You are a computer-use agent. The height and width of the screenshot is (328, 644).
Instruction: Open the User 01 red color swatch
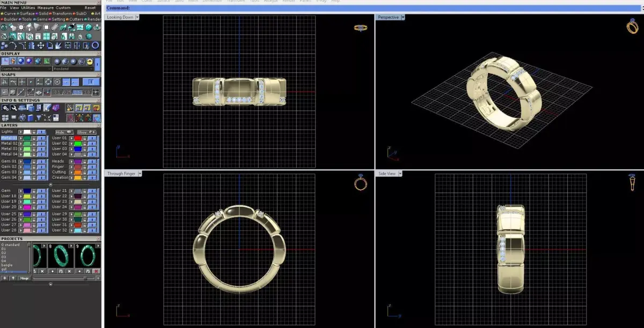[x=78, y=138]
